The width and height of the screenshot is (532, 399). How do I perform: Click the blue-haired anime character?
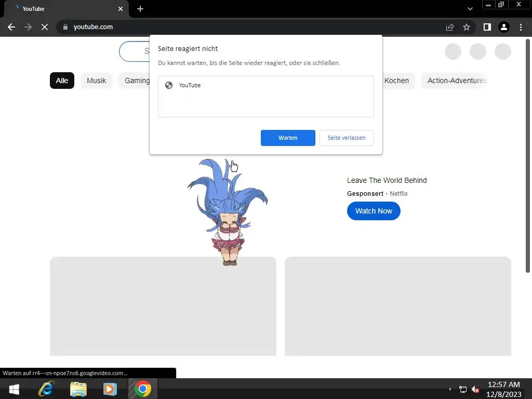(228, 212)
